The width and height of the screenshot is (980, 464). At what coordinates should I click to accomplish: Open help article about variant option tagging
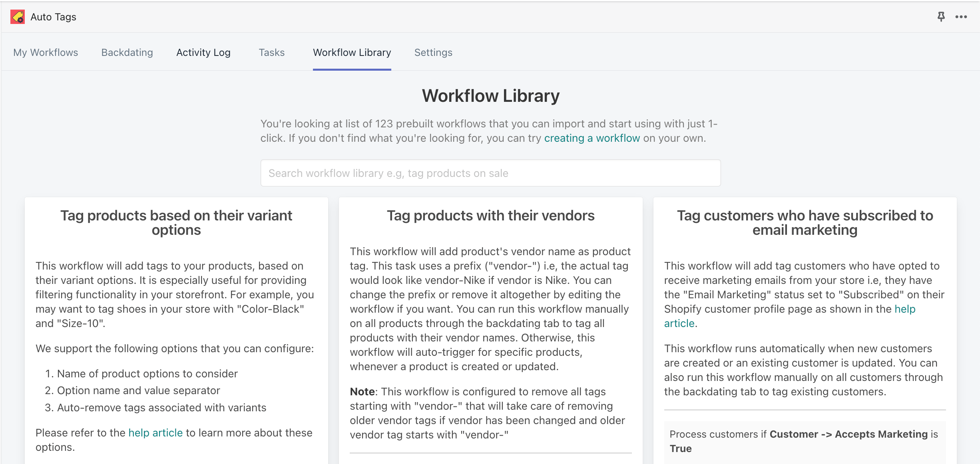pos(155,432)
